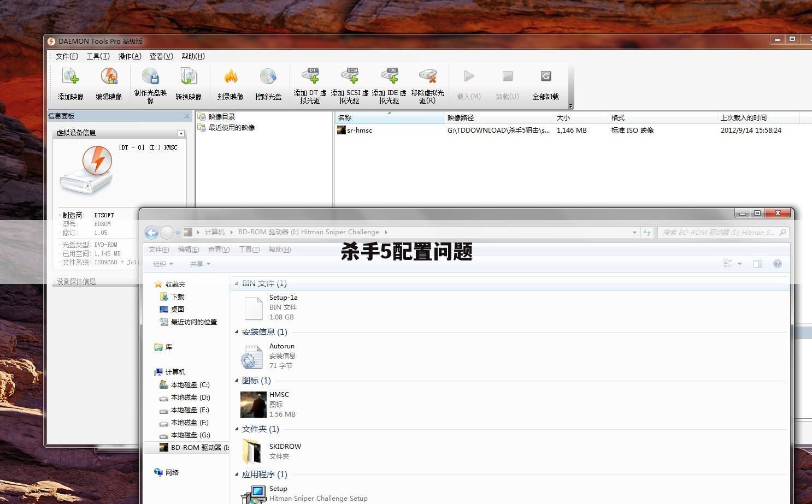
Task: Open the 工具(T) menu in DAEMON Tools
Action: (x=98, y=56)
